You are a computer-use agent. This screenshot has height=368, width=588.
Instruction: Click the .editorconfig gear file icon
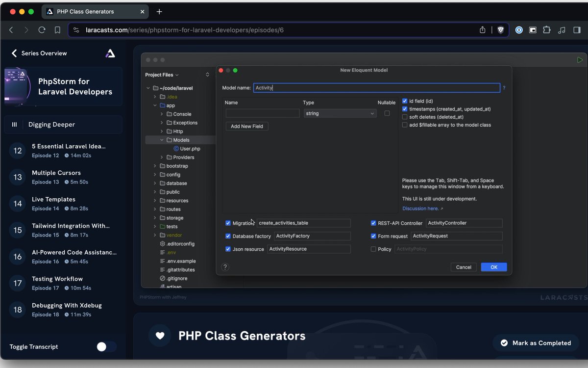(x=163, y=244)
